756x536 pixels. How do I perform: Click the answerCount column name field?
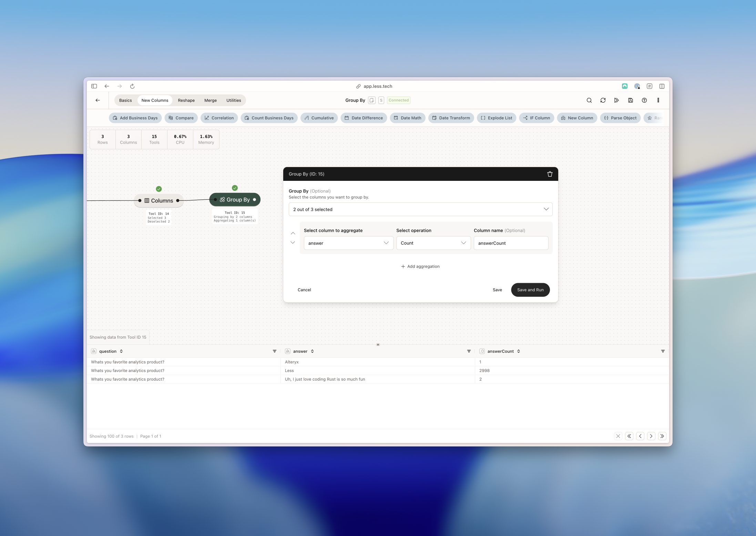(x=511, y=243)
